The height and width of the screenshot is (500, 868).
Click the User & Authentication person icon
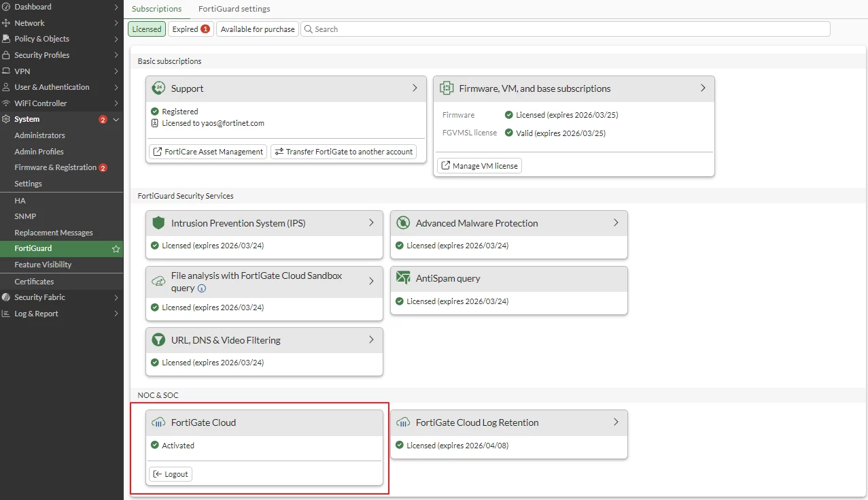pyautogui.click(x=6, y=87)
